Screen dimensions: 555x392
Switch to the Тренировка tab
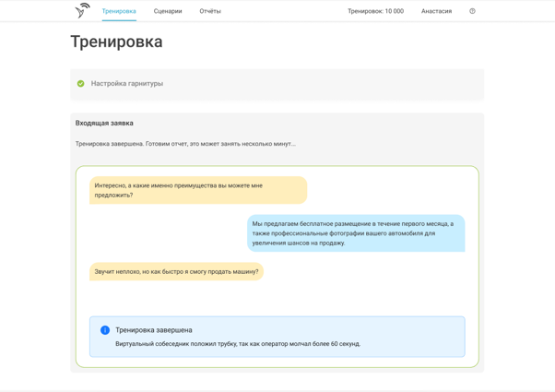click(119, 11)
